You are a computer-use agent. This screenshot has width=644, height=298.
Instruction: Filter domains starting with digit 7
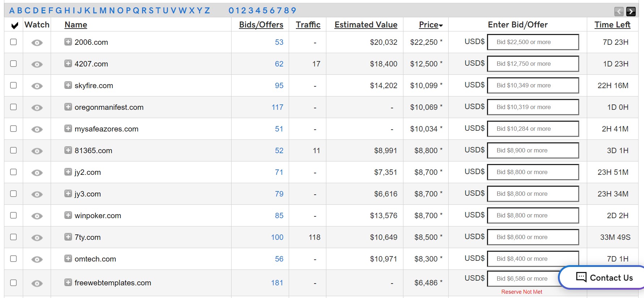point(279,10)
